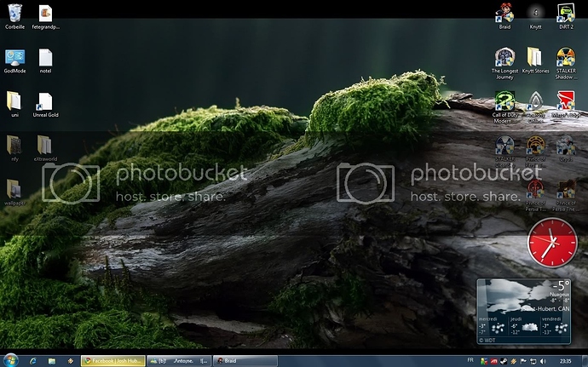Open the wallpaper folder
Viewport: 588px width, 367px height.
pyautogui.click(x=14, y=189)
